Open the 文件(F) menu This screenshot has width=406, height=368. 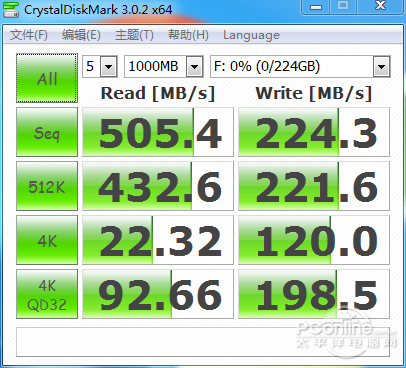pyautogui.click(x=29, y=35)
